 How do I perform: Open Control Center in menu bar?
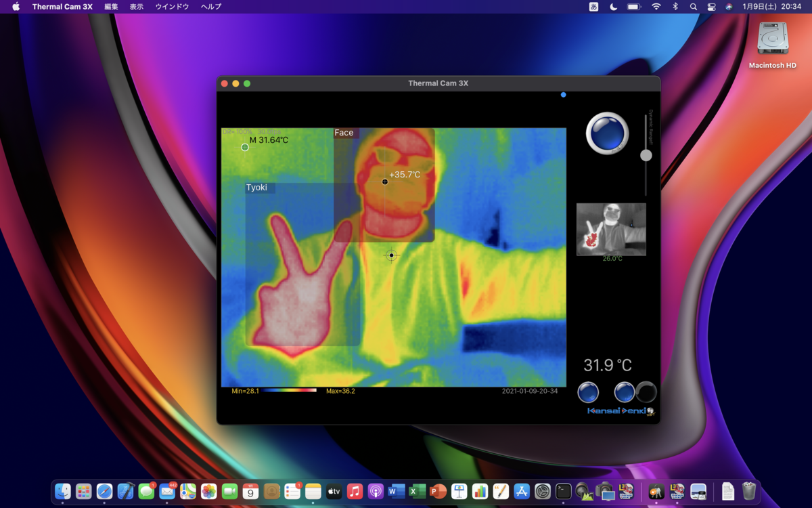[x=711, y=7]
